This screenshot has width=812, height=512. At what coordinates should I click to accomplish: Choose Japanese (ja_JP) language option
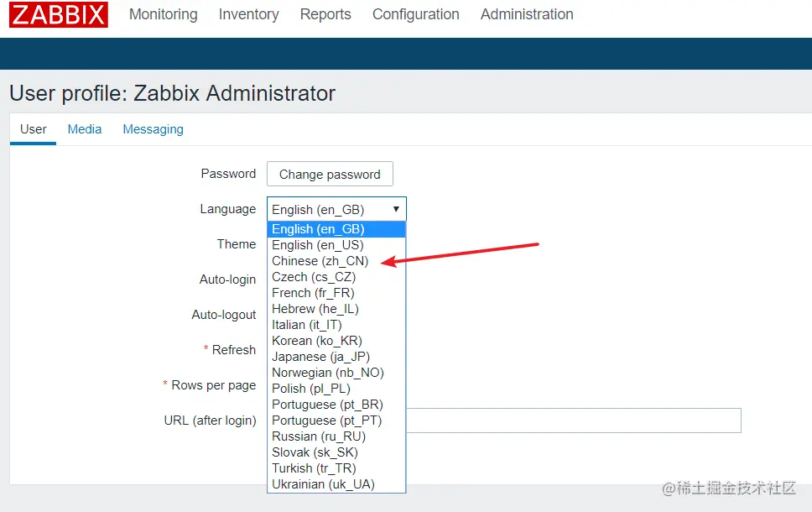coord(336,357)
